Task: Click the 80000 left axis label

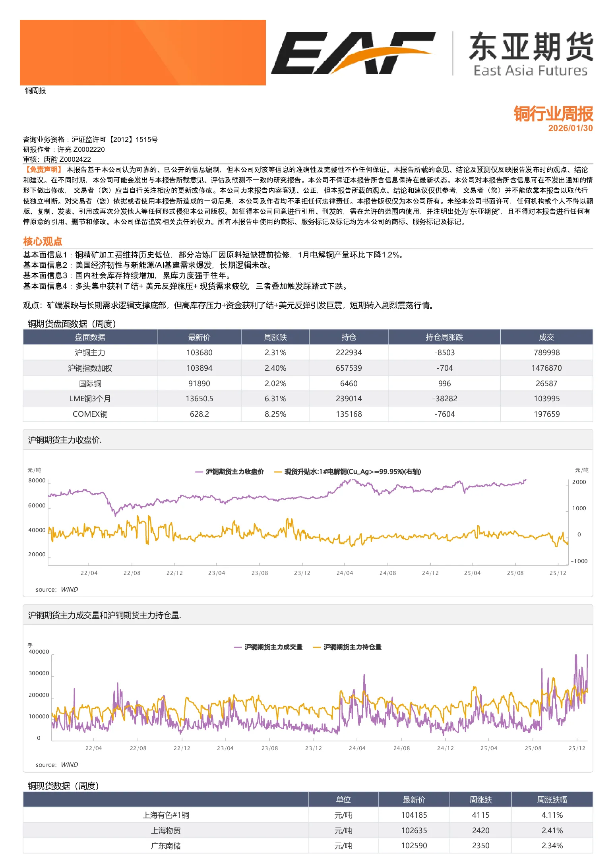Action: point(37,480)
